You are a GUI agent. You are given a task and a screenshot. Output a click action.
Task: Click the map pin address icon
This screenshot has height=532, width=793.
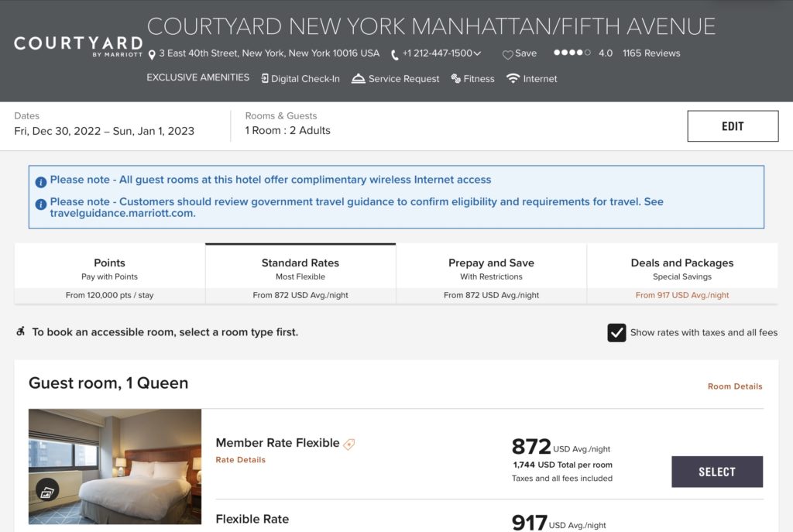point(152,54)
